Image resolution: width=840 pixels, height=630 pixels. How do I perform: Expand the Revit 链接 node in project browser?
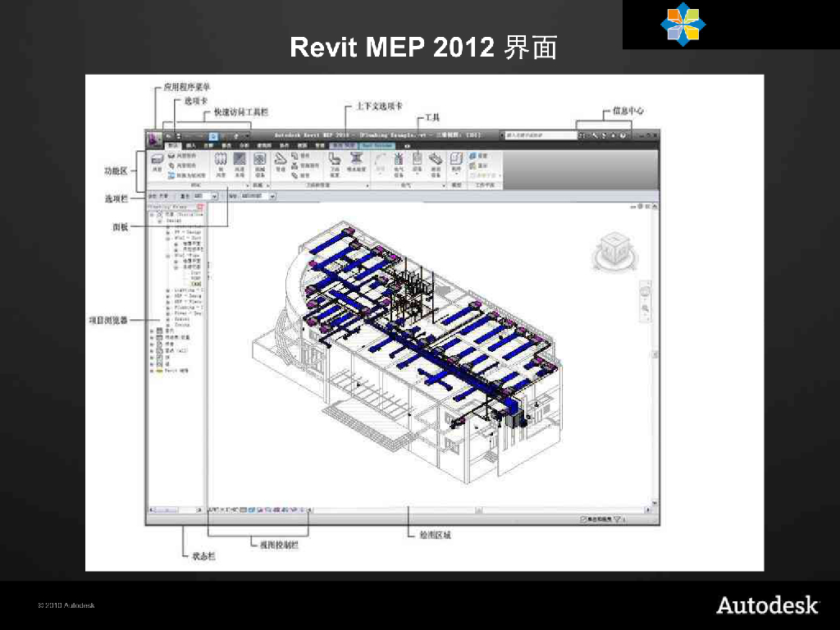pyautogui.click(x=152, y=371)
